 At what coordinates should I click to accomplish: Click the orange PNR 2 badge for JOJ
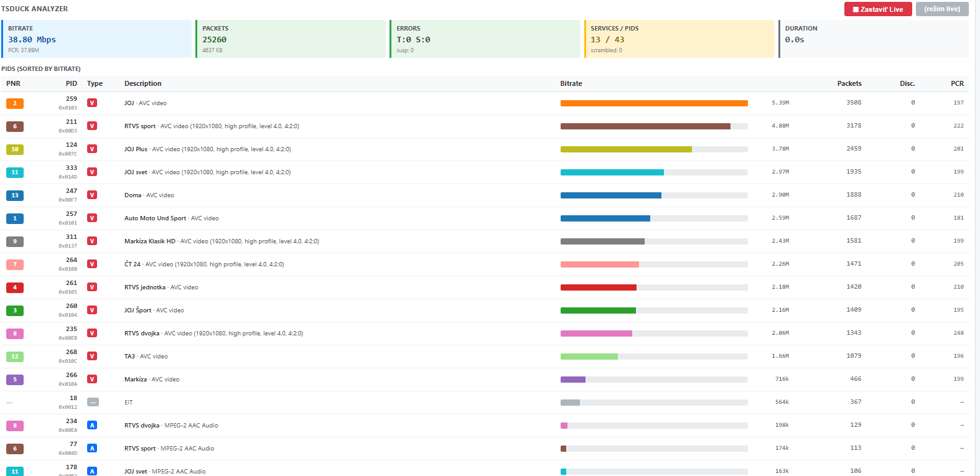coord(15,103)
